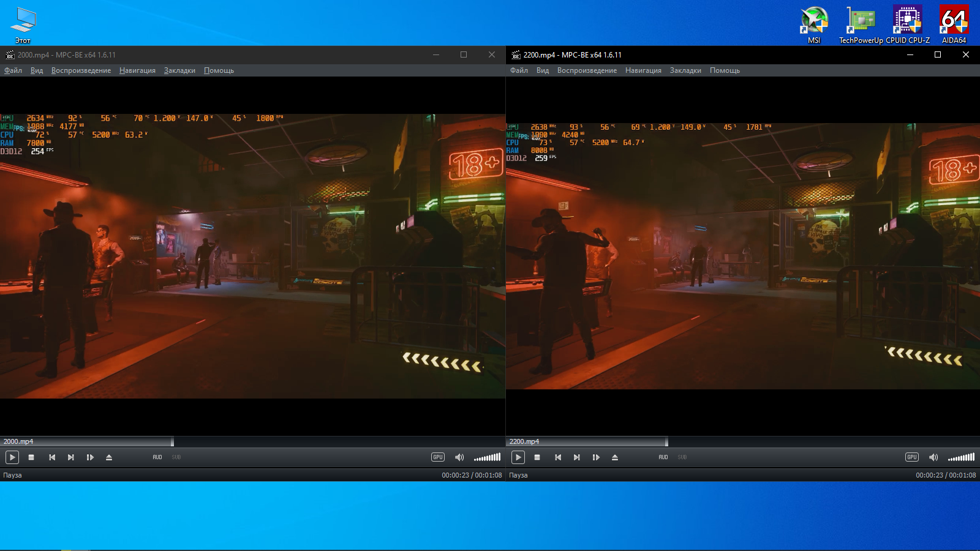Click the TechPowerUp desktop shortcut icon
Screen dimensions: 980x551
point(861,24)
